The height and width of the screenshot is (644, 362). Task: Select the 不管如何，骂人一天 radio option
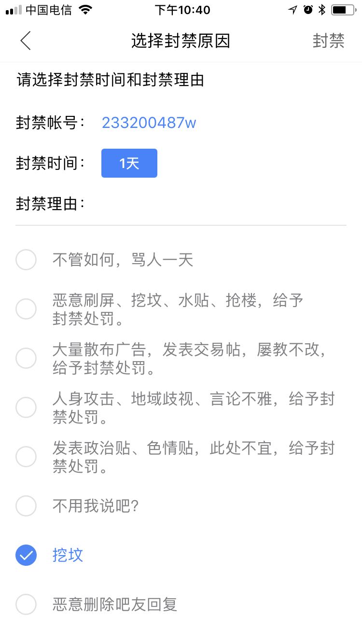click(26, 260)
